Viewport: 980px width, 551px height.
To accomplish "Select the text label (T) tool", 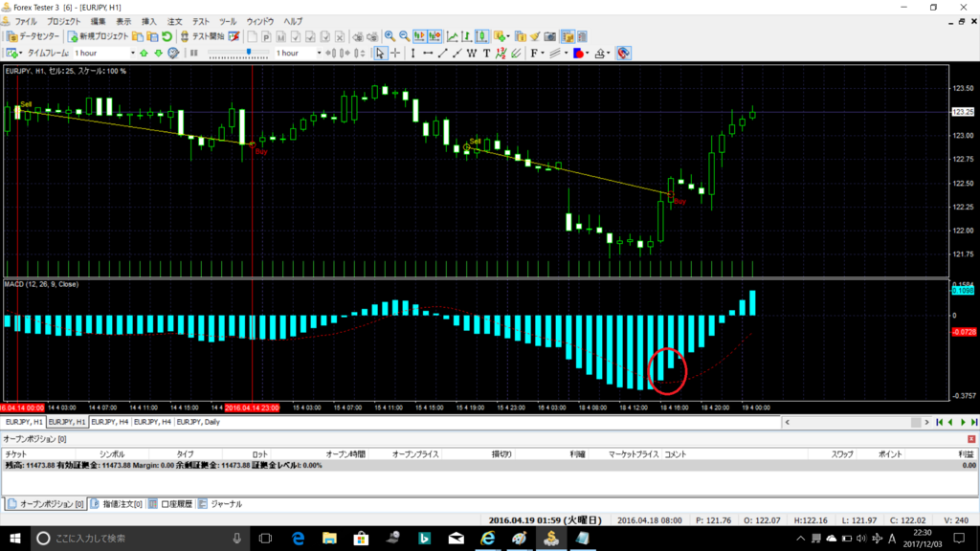I will 486,54.
